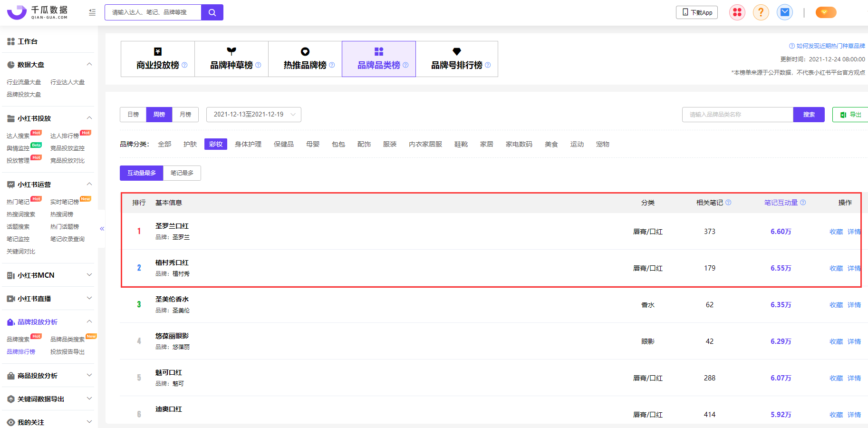Switch to 品牌品类榜 tab

point(379,59)
